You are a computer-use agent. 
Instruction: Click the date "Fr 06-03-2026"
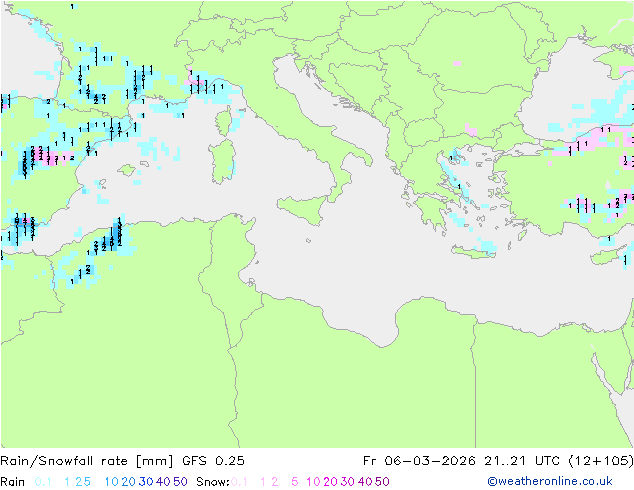[x=419, y=461]
